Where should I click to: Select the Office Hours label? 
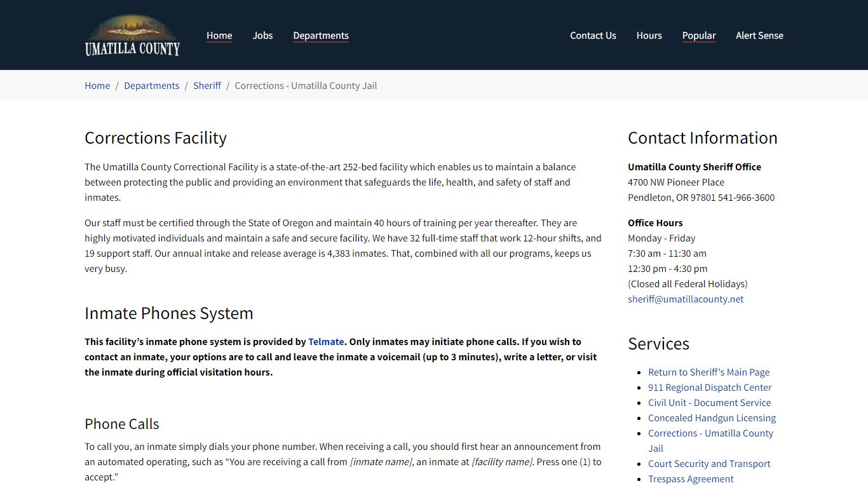pyautogui.click(x=655, y=223)
